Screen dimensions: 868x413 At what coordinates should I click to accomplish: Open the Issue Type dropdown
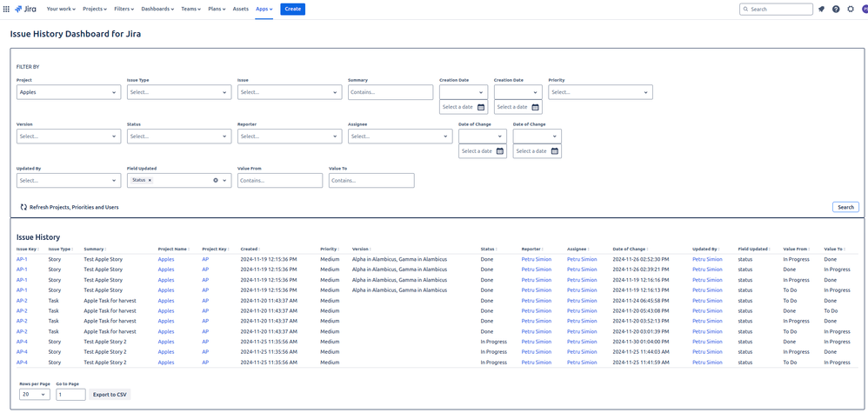(x=179, y=92)
